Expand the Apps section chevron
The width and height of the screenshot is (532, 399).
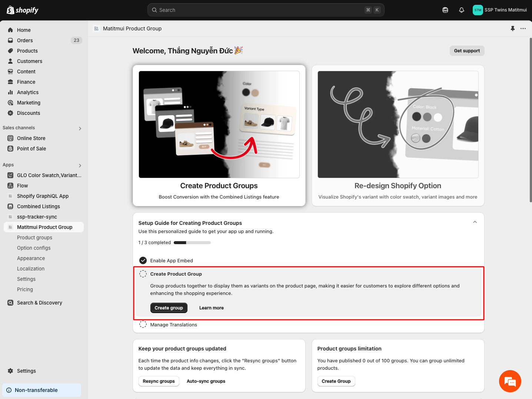pyautogui.click(x=80, y=166)
